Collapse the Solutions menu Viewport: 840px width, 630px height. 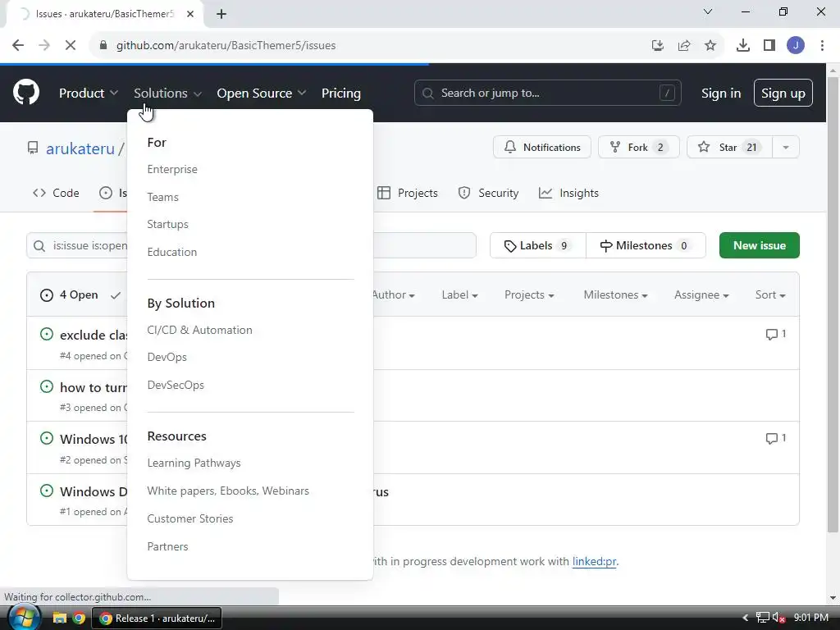tap(167, 93)
